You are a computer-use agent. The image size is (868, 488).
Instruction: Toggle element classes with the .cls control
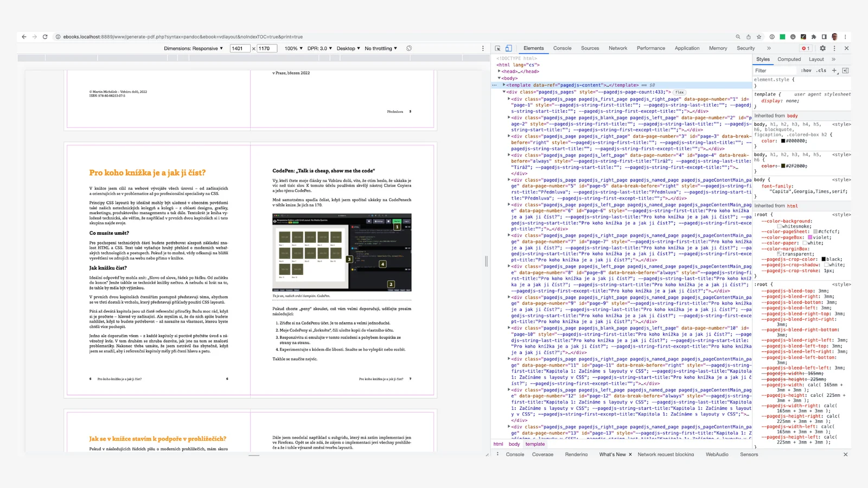coord(820,70)
